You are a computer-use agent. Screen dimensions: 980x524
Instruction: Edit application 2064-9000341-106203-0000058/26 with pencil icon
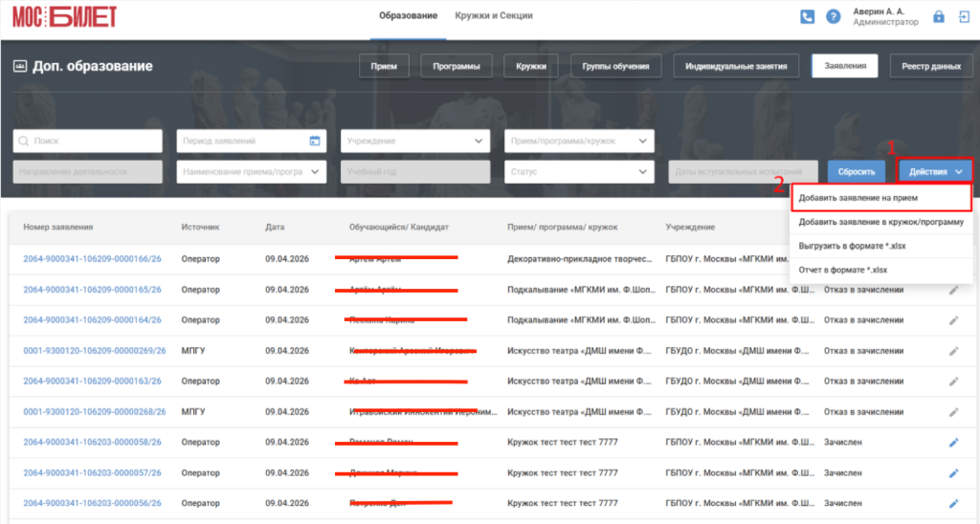pos(954,442)
